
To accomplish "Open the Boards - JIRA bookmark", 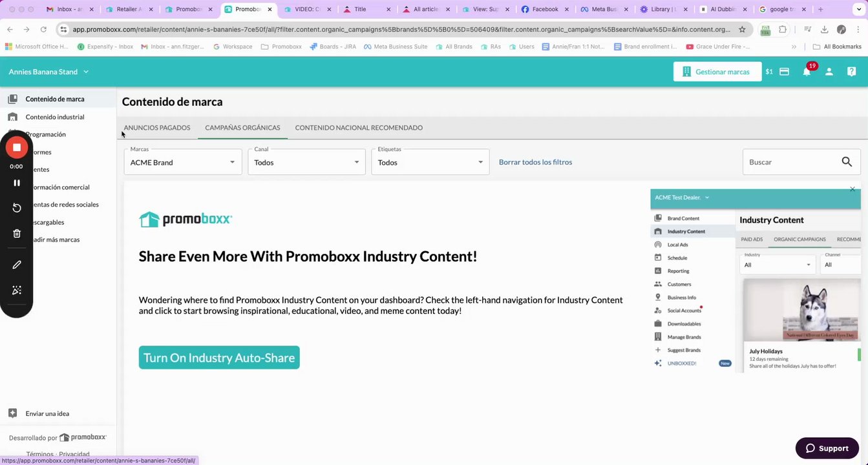I will pos(333,46).
